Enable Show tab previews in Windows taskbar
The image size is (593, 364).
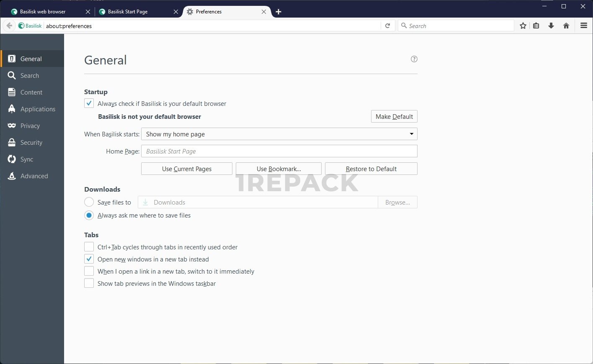coord(89,283)
